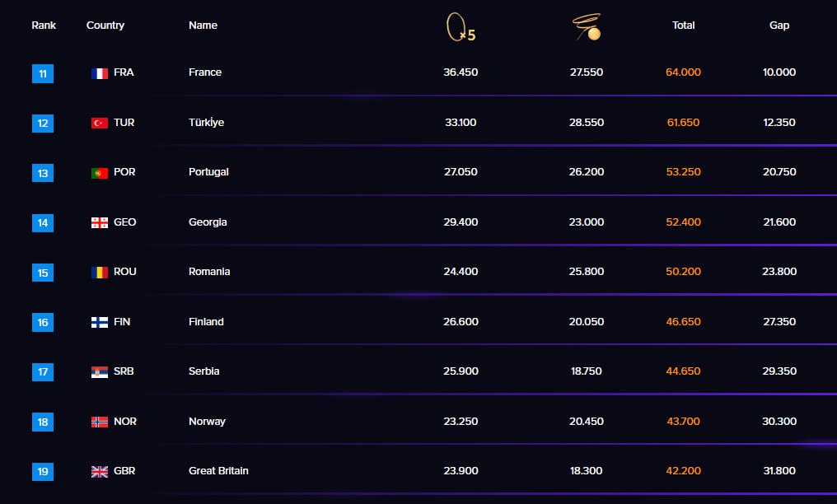Click the Country column header
The image size is (837, 504).
pyautogui.click(x=105, y=25)
